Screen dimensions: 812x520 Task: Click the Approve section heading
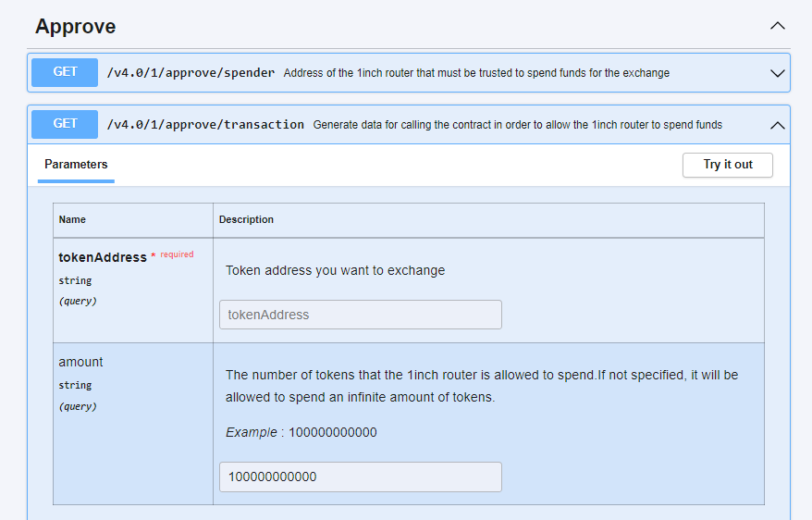76,27
